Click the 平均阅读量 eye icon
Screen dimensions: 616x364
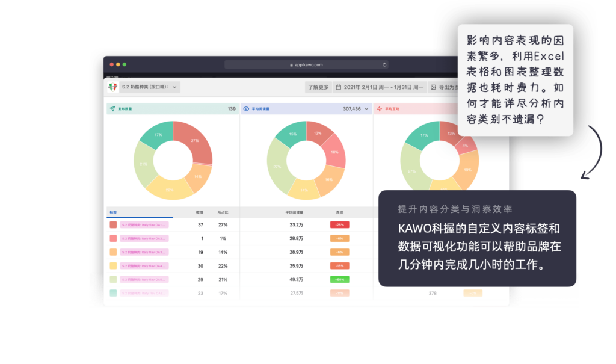(246, 108)
